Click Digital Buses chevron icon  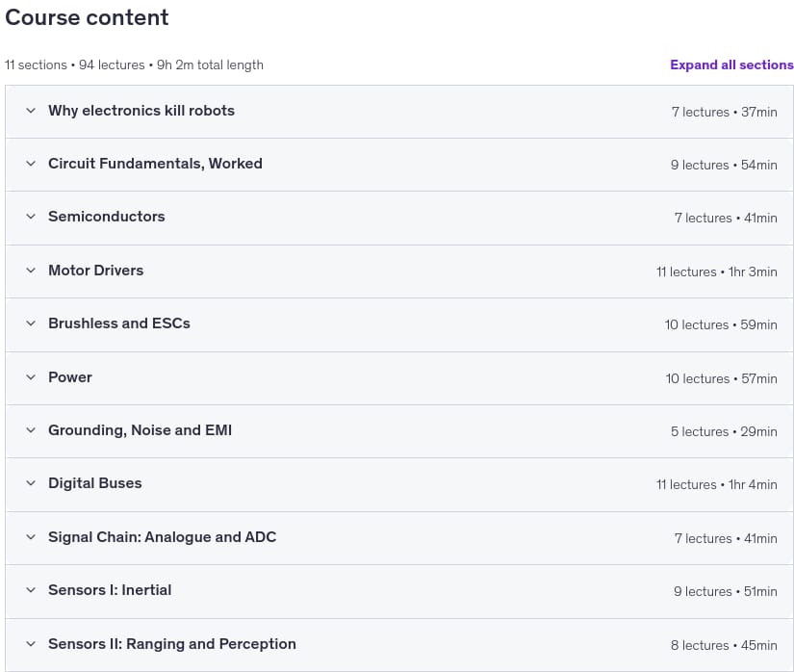[31, 483]
